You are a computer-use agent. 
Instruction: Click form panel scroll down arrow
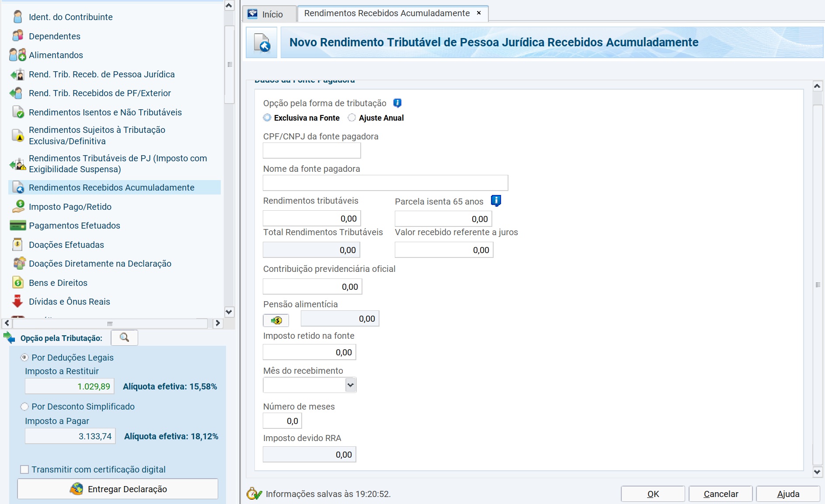pyautogui.click(x=817, y=472)
